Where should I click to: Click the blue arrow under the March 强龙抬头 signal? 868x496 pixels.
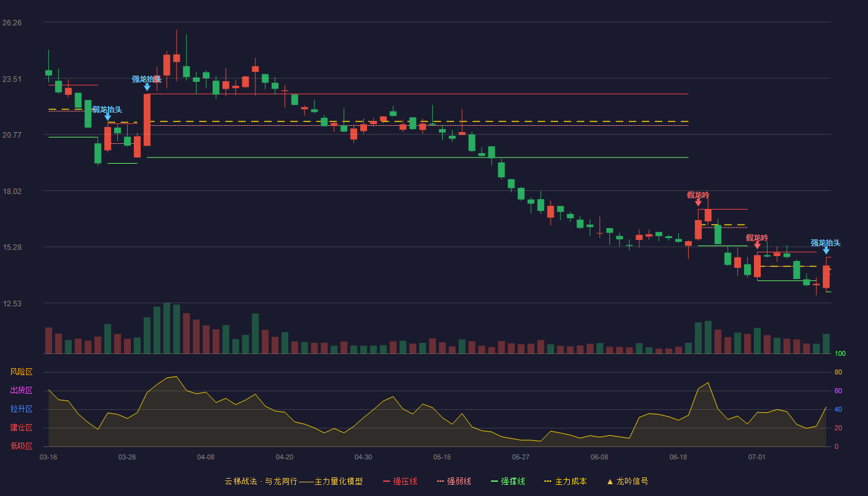coord(147,87)
